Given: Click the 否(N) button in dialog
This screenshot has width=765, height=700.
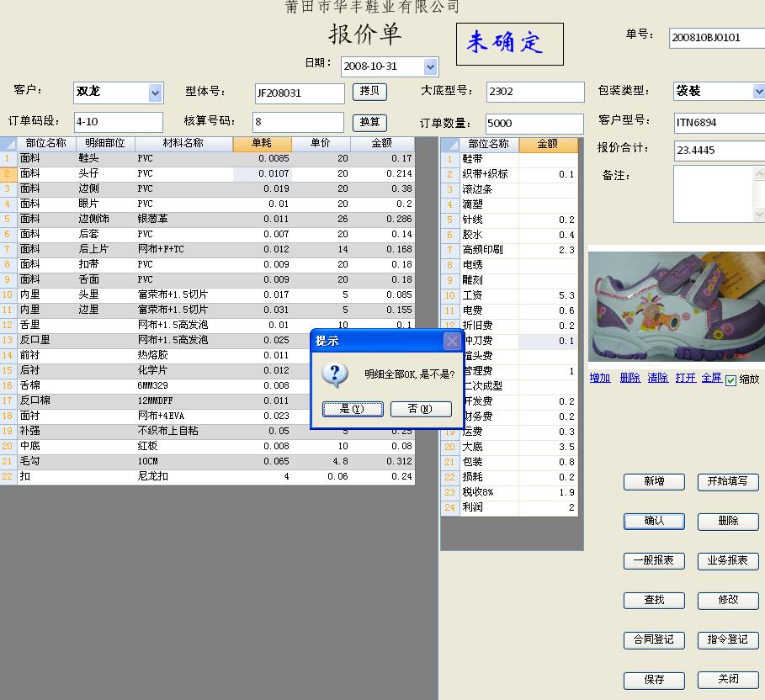Looking at the screenshot, I should 421,409.
